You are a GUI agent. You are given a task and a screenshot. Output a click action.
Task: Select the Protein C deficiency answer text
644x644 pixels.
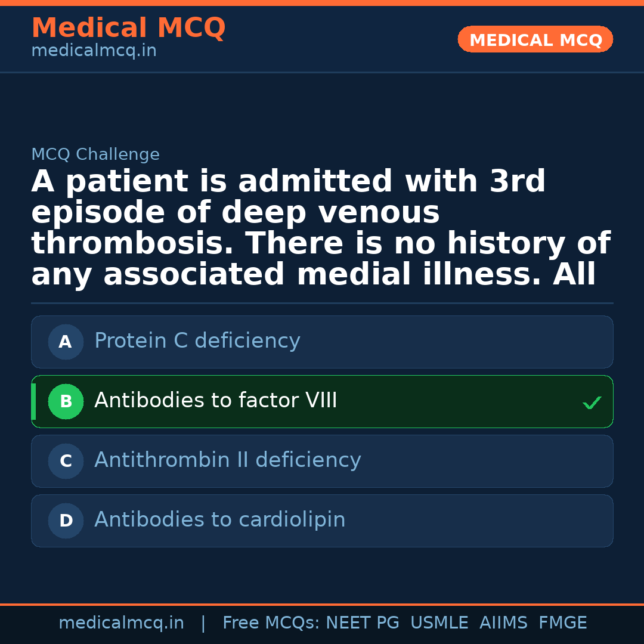197,341
